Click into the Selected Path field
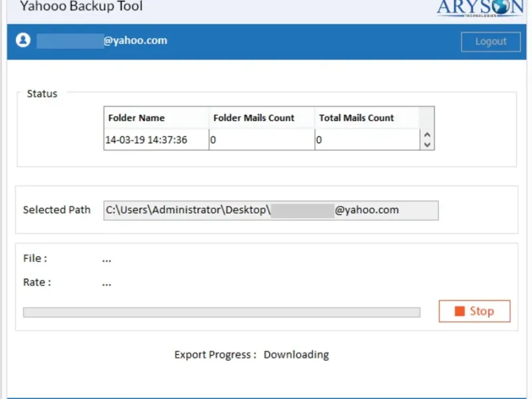This screenshot has width=532, height=399. pos(271,210)
